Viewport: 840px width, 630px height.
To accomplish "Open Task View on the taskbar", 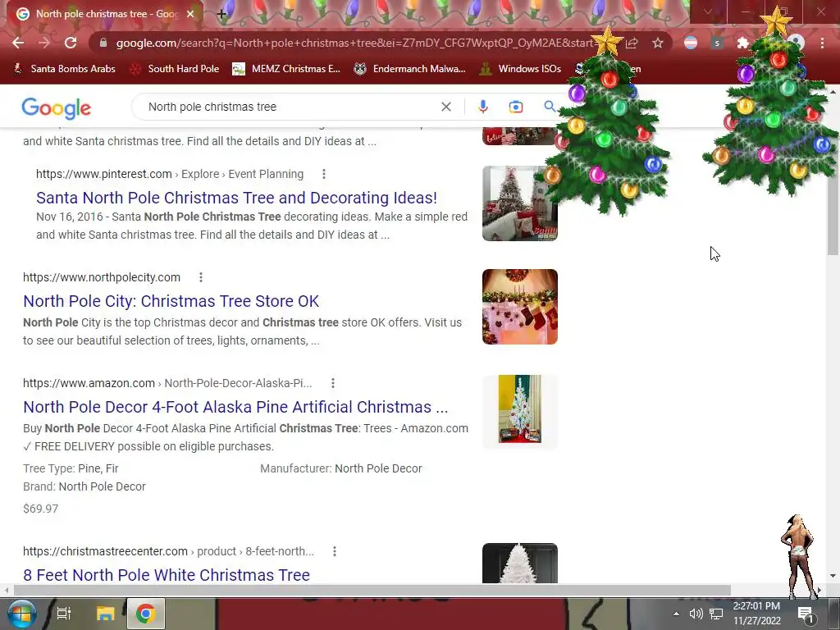I will [x=64, y=614].
